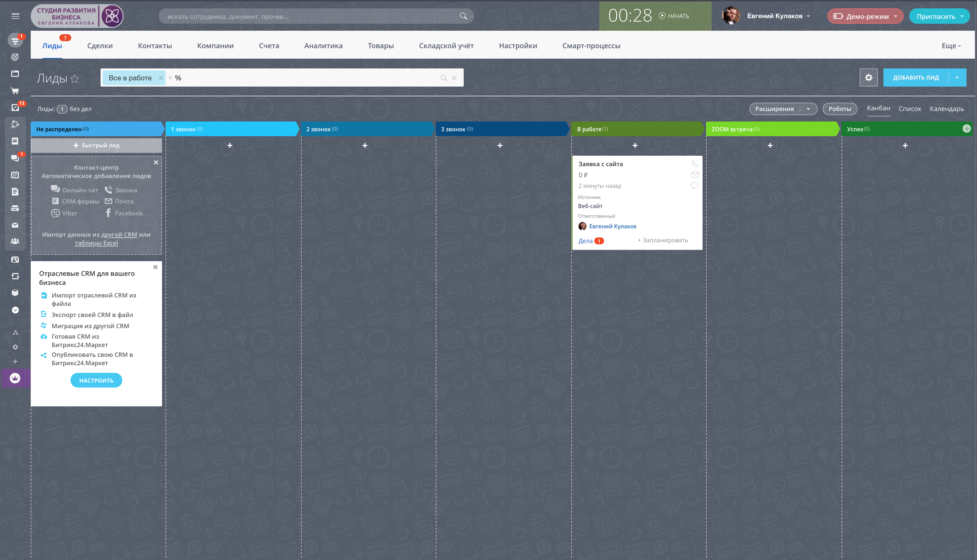
Task: Expand the Еще menu in the tab bar
Action: tap(951, 46)
